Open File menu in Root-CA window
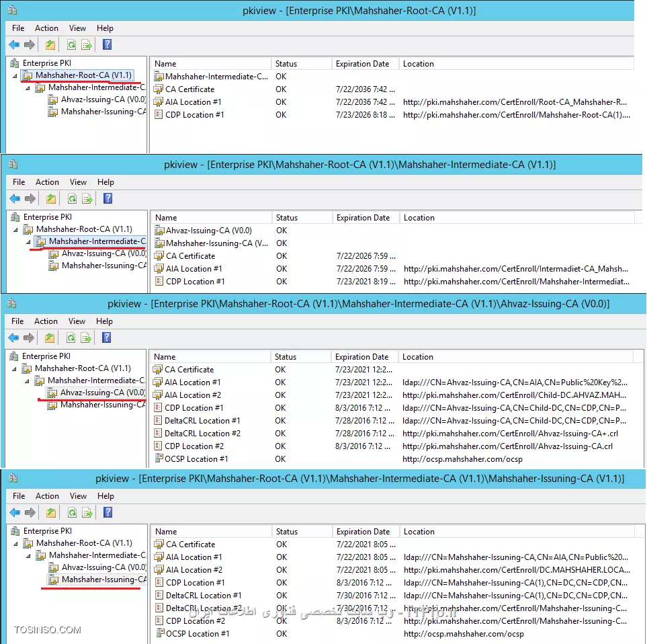Screen dimensions: 647x644 pos(17,28)
